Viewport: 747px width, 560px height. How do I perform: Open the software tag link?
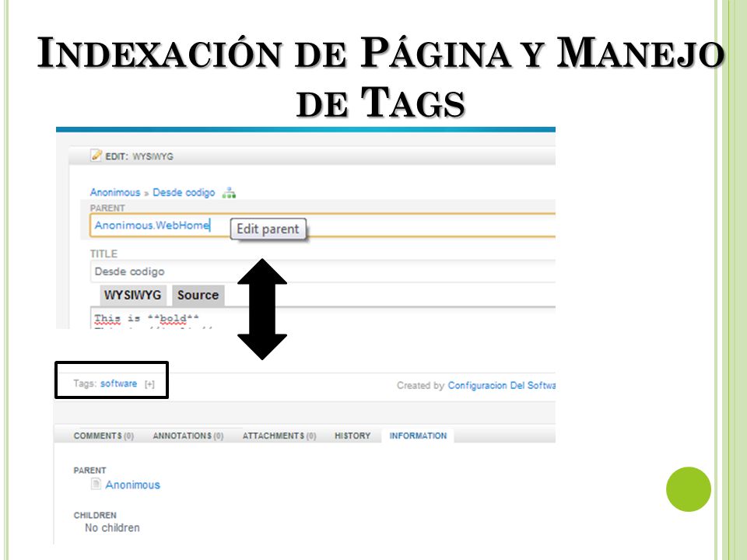coord(118,383)
